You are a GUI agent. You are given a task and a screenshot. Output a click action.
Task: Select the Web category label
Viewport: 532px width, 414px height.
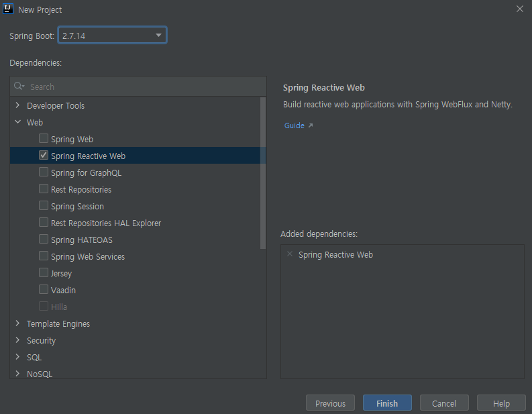click(x=35, y=122)
